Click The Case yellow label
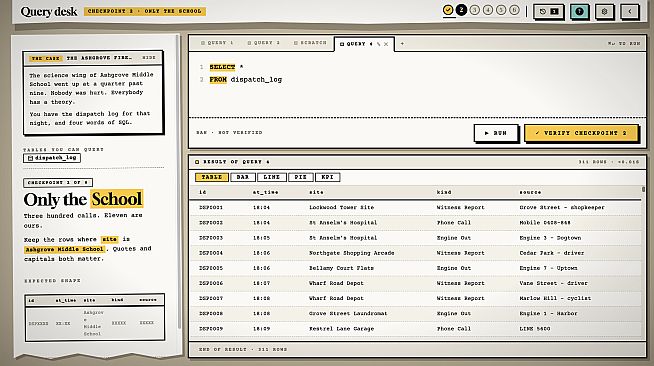Image resolution: width=654 pixels, height=366 pixels. [x=46, y=58]
